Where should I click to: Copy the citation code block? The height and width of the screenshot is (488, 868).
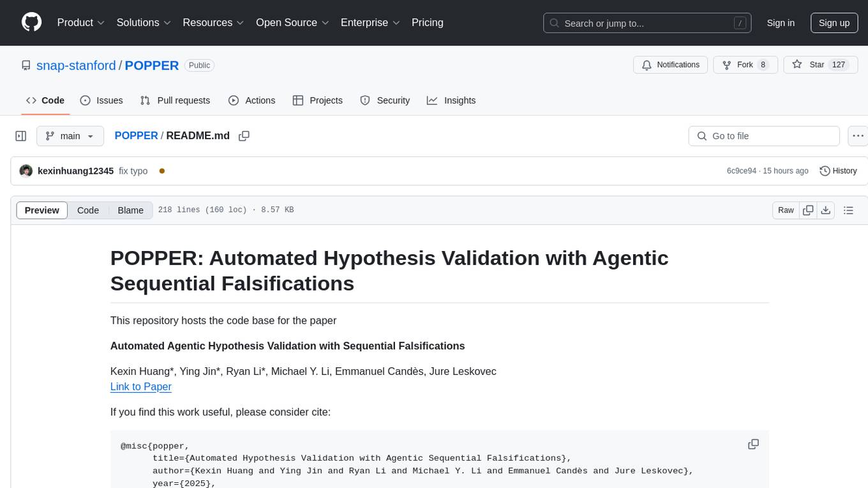753,444
